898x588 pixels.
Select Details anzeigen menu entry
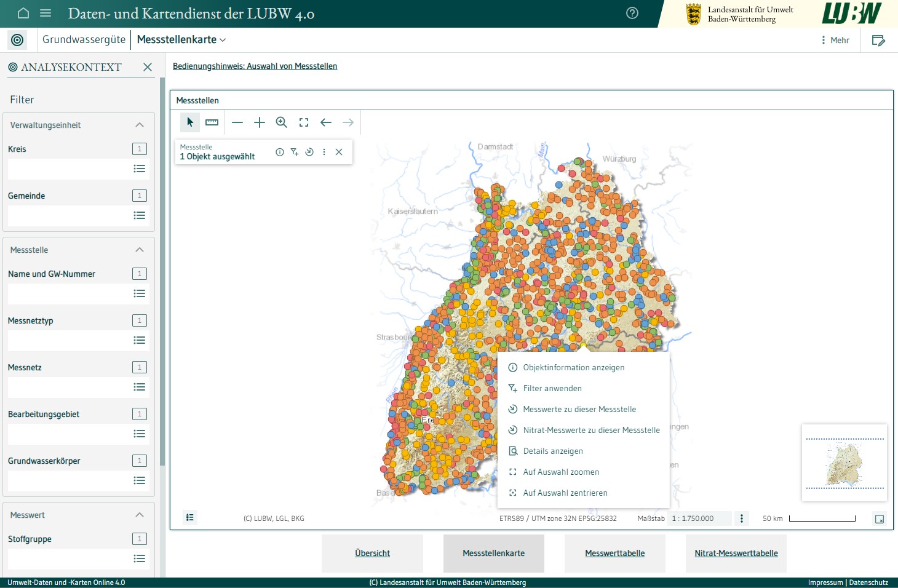tap(583, 451)
